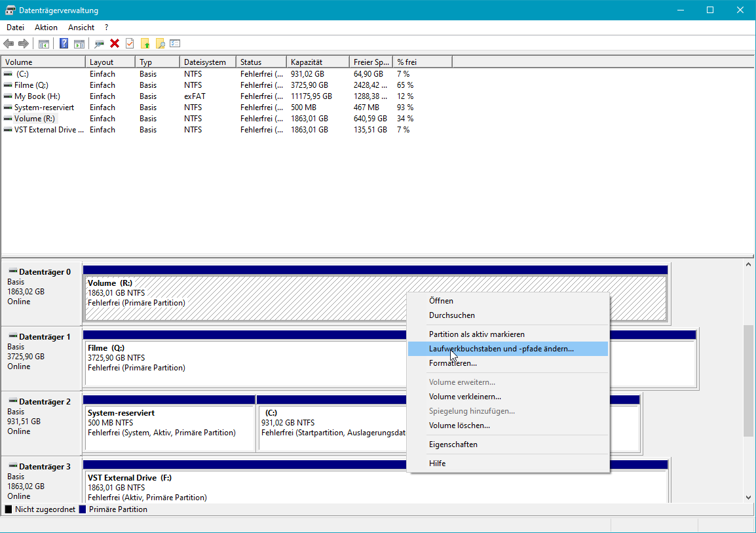This screenshot has width=756, height=533.
Task: Sort by the Kapazität column header
Action: pos(318,62)
